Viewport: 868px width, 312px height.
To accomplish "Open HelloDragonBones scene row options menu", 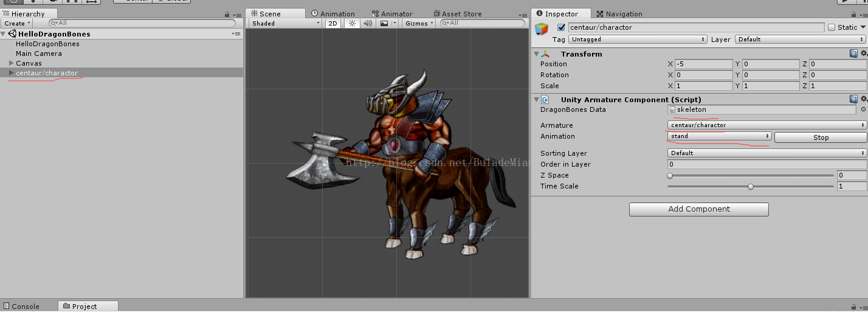I will click(x=236, y=34).
